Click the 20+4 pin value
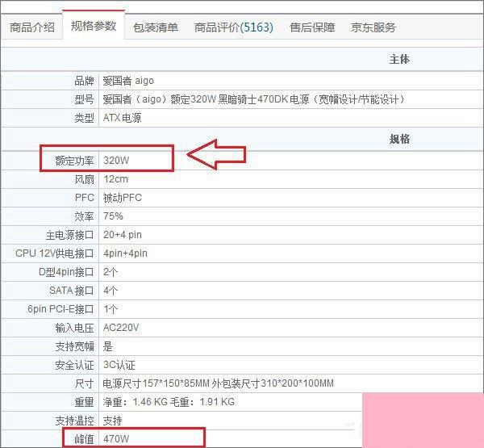Viewport: 484px width, 448px height. point(123,235)
